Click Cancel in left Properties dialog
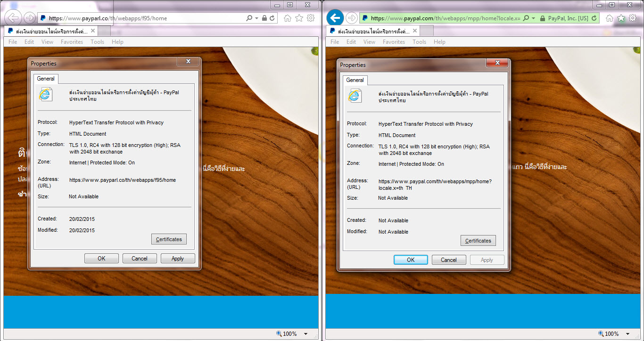Screen dimensions: 644x341 140,259
